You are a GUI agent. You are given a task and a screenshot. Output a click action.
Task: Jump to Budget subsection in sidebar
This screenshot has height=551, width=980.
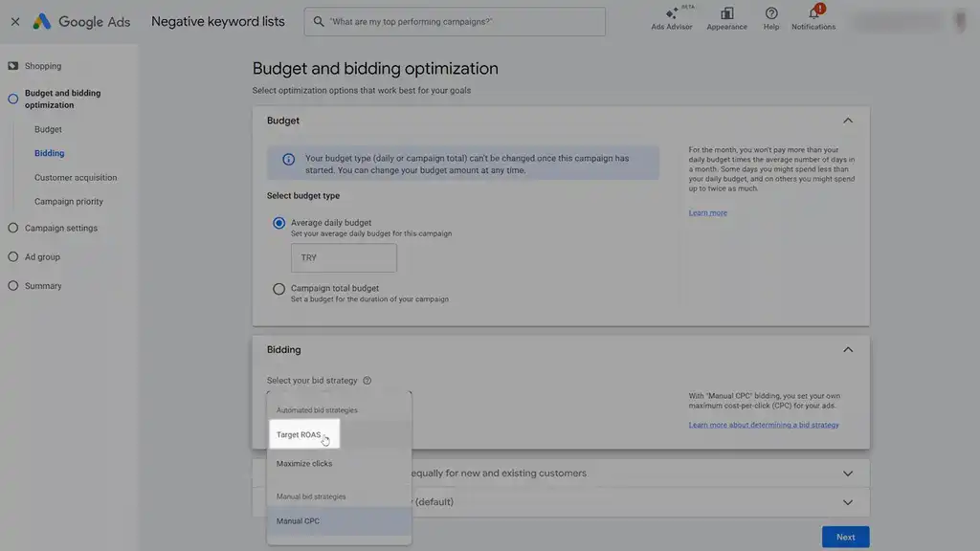pyautogui.click(x=48, y=129)
